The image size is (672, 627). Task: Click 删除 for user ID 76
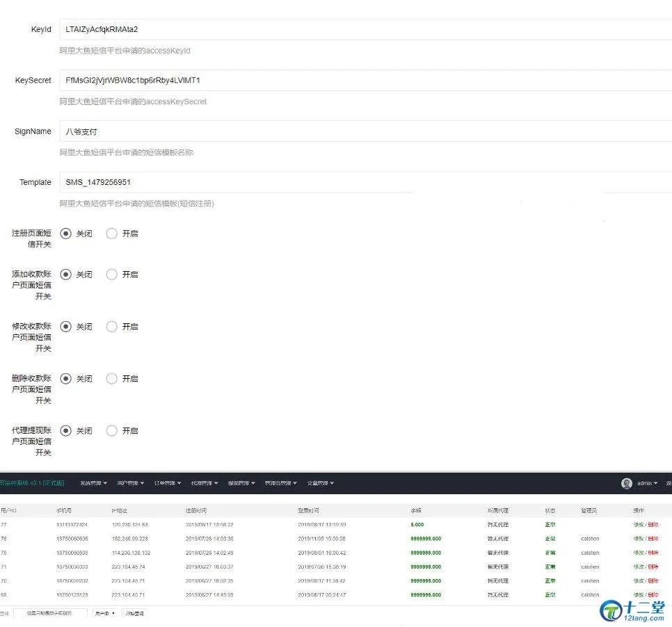pos(653,539)
